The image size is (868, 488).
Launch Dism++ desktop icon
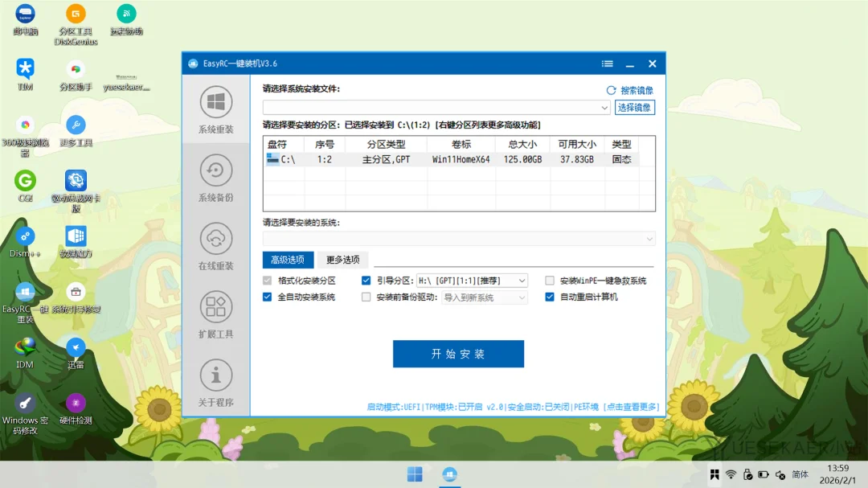pyautogui.click(x=26, y=242)
